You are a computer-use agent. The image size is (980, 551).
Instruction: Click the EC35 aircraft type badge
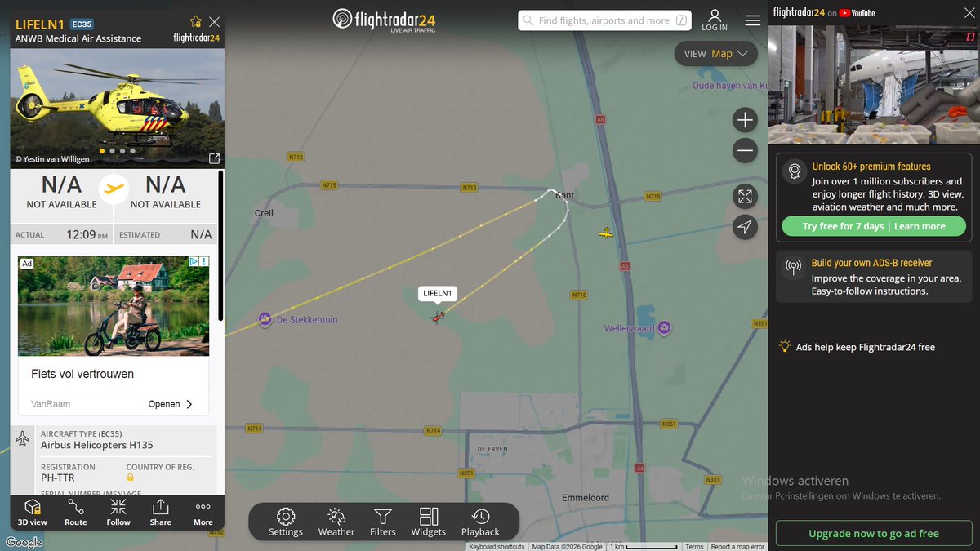[82, 24]
